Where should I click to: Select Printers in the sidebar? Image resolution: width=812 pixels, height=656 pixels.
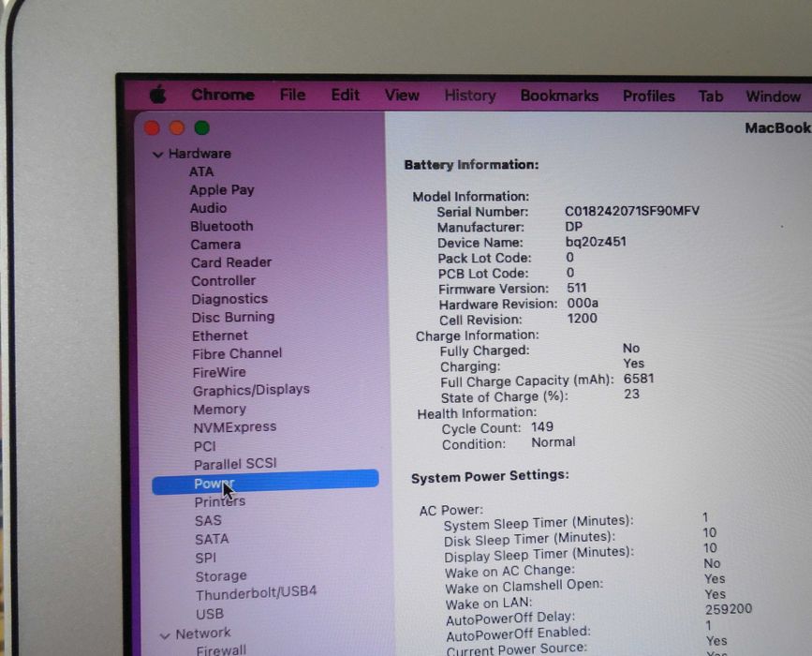pyautogui.click(x=219, y=501)
